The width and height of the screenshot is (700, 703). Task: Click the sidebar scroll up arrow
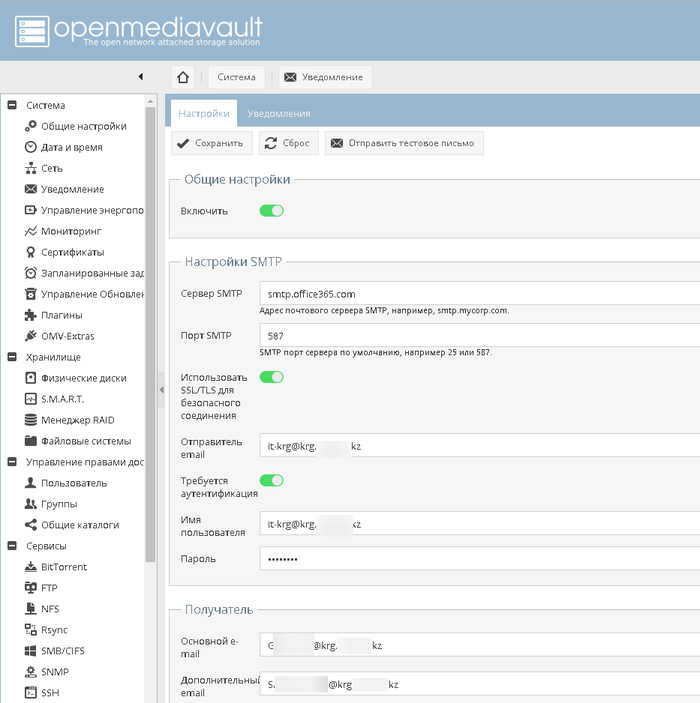click(150, 101)
